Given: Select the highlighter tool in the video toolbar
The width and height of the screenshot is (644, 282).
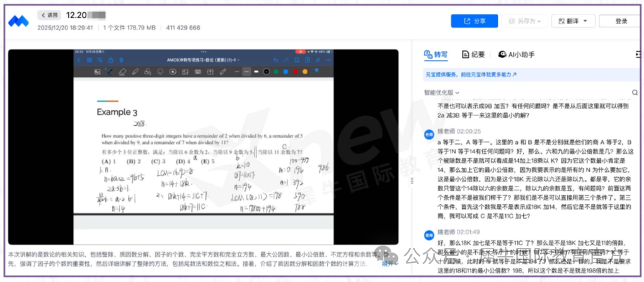Looking at the screenshot, I should click(135, 71).
